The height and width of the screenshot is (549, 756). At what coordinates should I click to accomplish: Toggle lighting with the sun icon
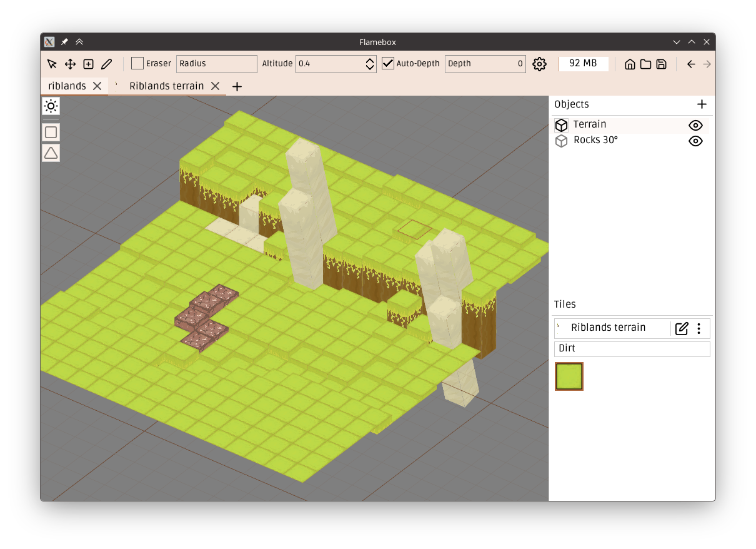(51, 106)
